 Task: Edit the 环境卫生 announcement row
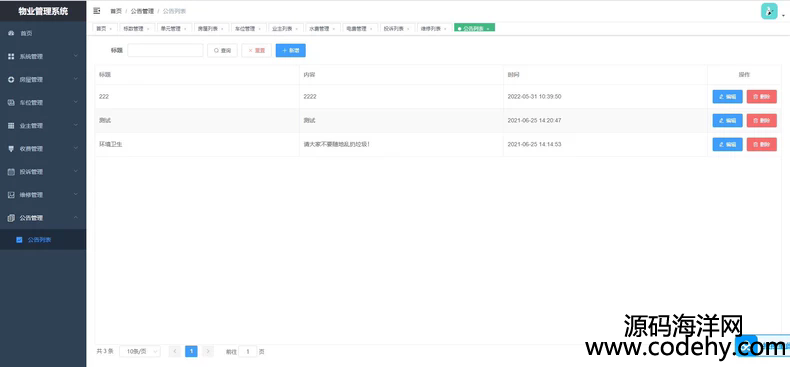click(x=728, y=144)
